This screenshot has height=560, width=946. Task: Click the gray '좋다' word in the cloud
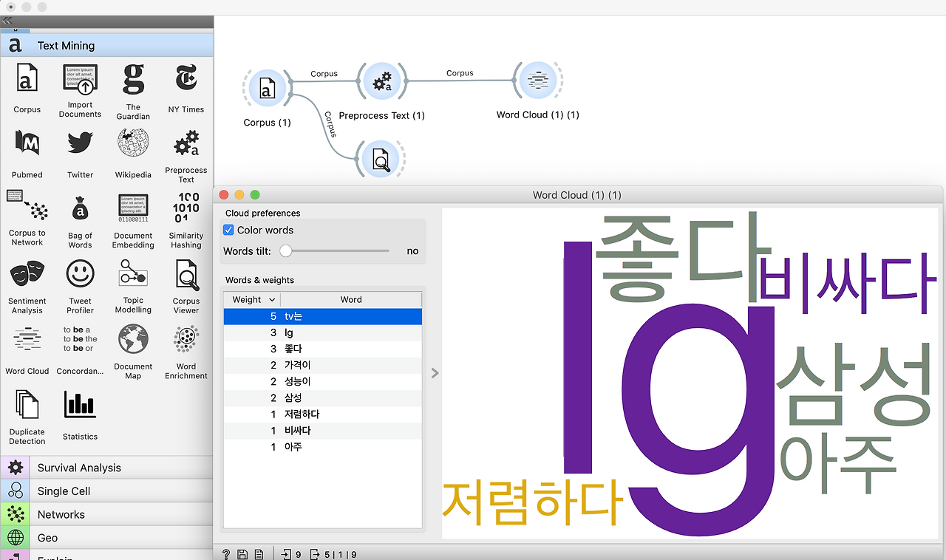(684, 256)
